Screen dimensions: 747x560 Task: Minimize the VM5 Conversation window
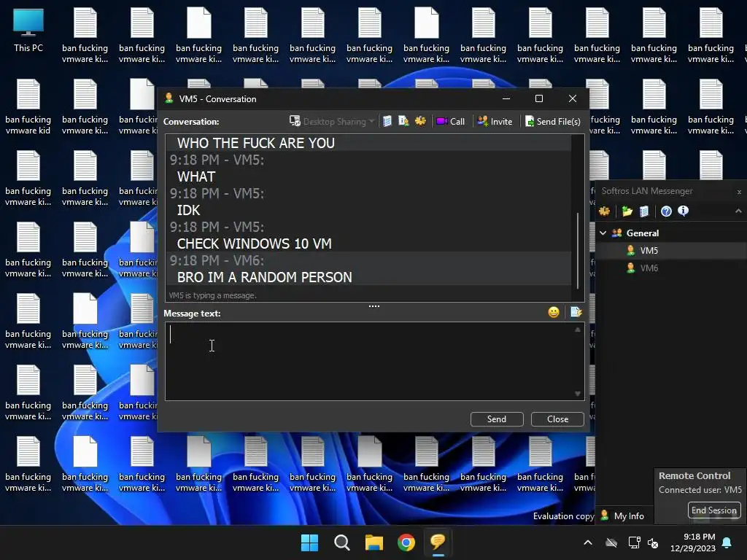(x=506, y=98)
